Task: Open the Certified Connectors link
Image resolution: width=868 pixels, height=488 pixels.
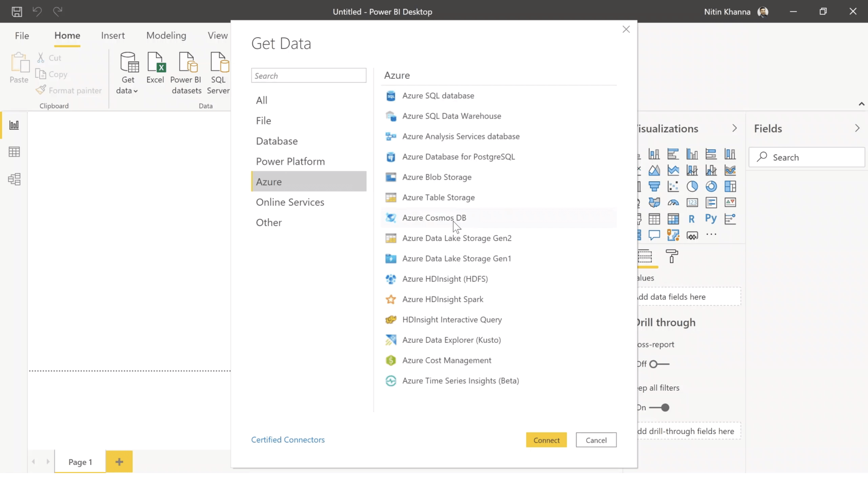Action: 288,440
